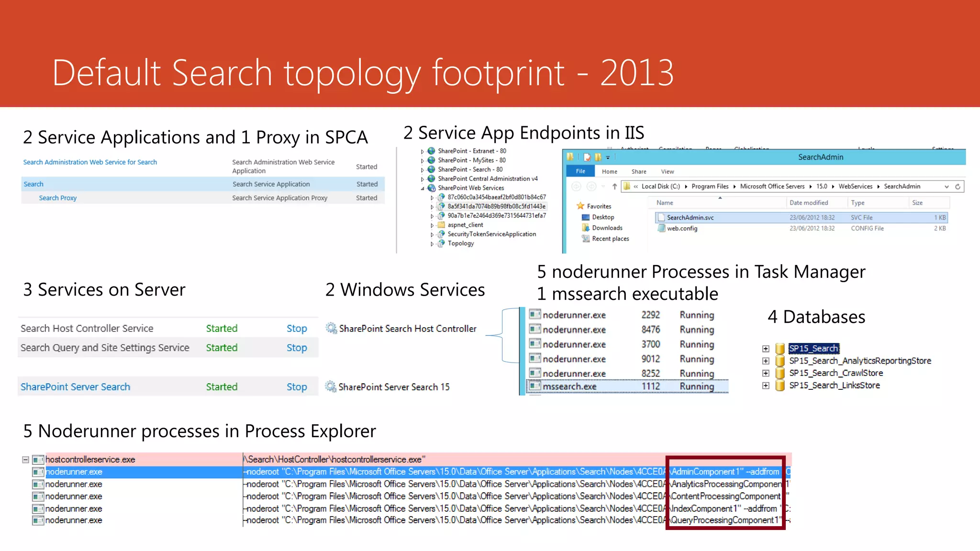Expand the SP15_Search database node
This screenshot has width=980, height=551.
(x=766, y=349)
